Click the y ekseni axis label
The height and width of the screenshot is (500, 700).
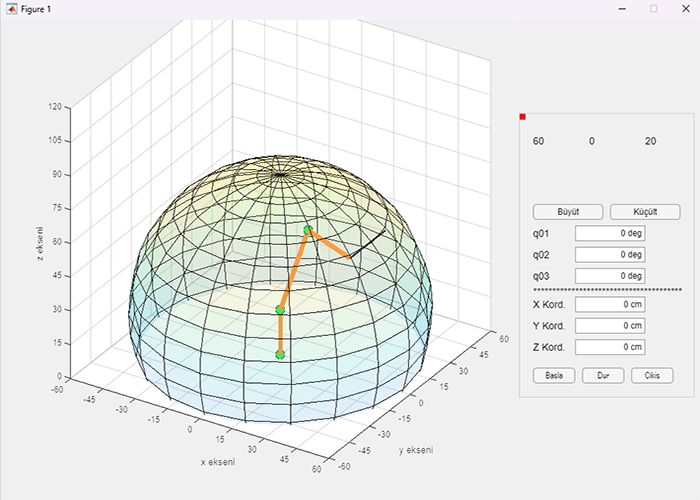pyautogui.click(x=416, y=450)
